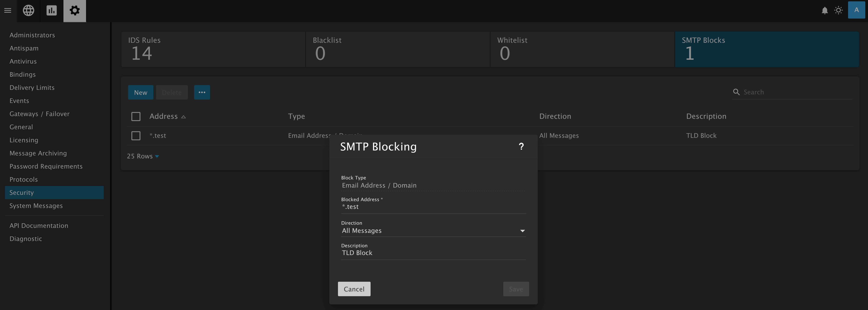Switch to the Whitelist tab

582,49
